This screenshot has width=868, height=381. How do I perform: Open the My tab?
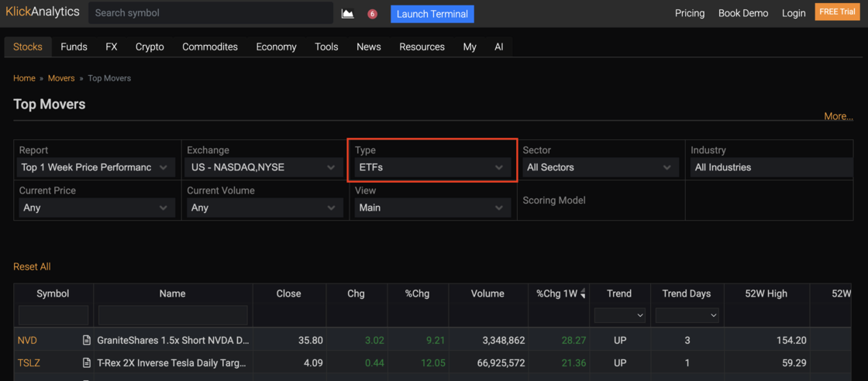click(x=470, y=47)
